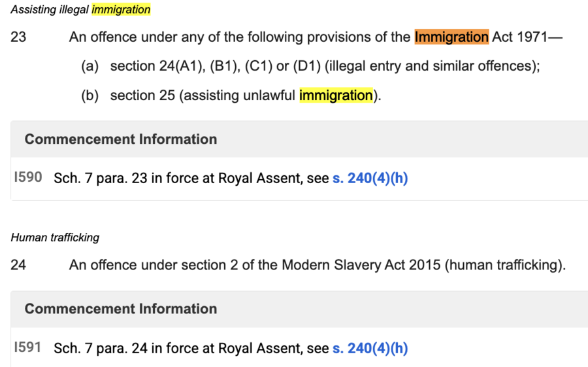Screen dimensions: 588x367
Task: Open the s. 240(4)(h) link under I591
Action: 370,348
